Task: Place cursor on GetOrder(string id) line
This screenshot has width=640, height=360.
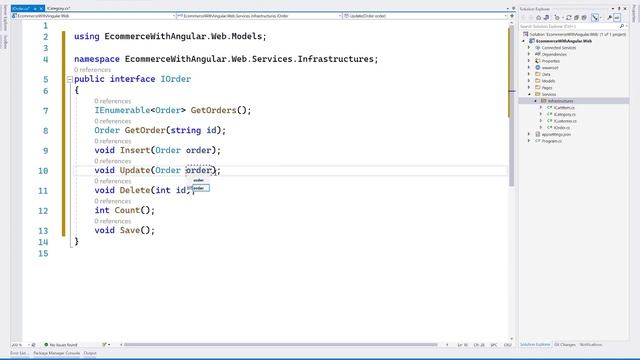Action: click(x=160, y=130)
